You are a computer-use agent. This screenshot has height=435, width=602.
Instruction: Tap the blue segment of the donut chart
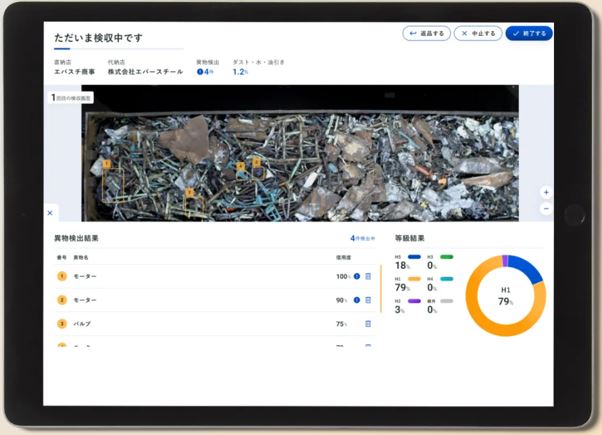527,267
